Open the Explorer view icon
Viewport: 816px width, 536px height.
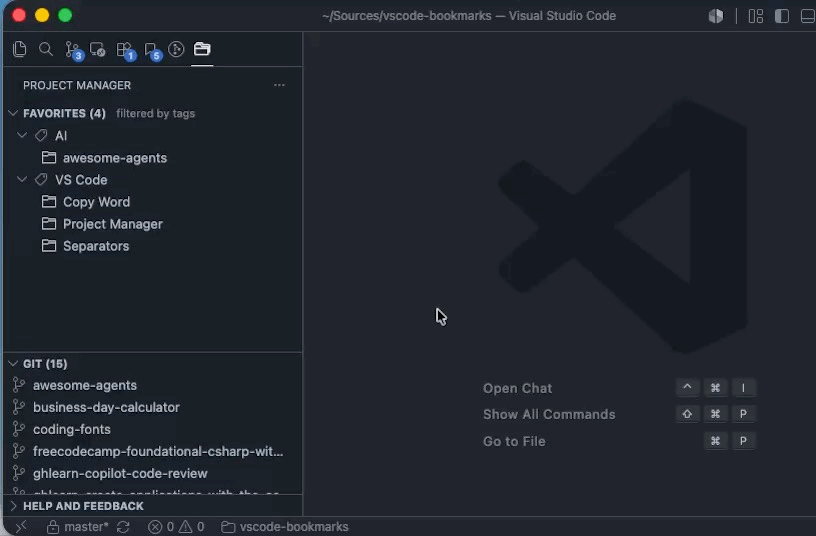coord(20,49)
